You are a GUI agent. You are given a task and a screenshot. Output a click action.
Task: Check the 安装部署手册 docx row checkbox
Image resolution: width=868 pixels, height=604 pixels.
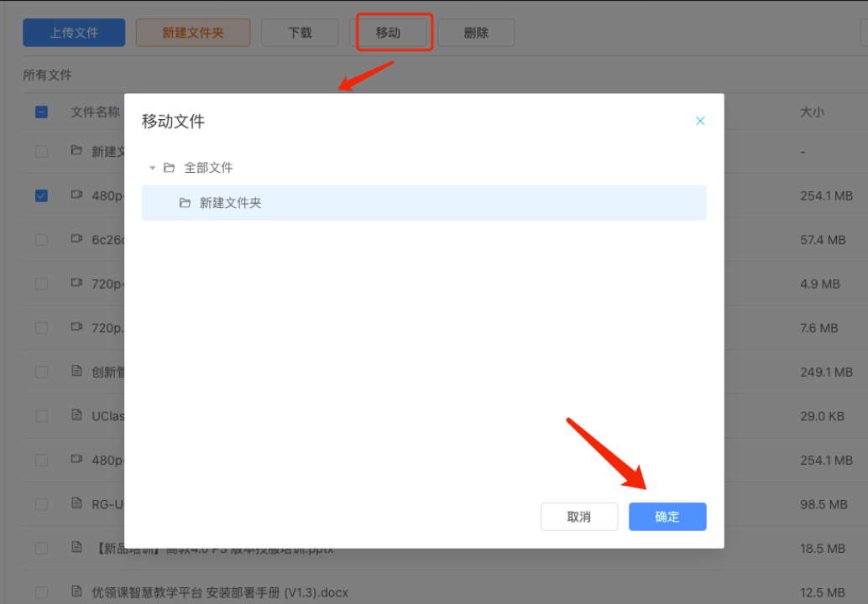pyautogui.click(x=41, y=592)
